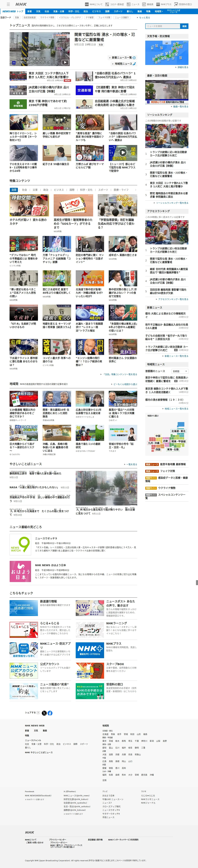Open どーもくん地図から選ぶ link

[124, 384]
